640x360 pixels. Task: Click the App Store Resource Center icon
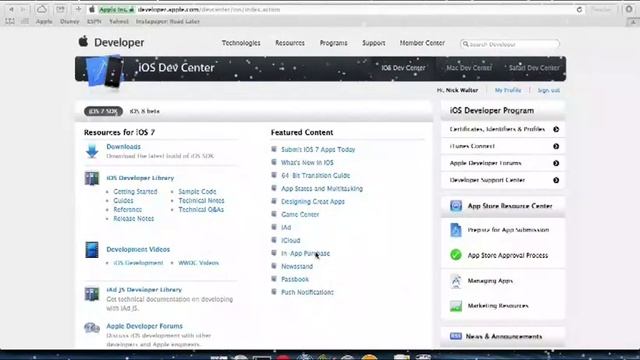(456, 206)
